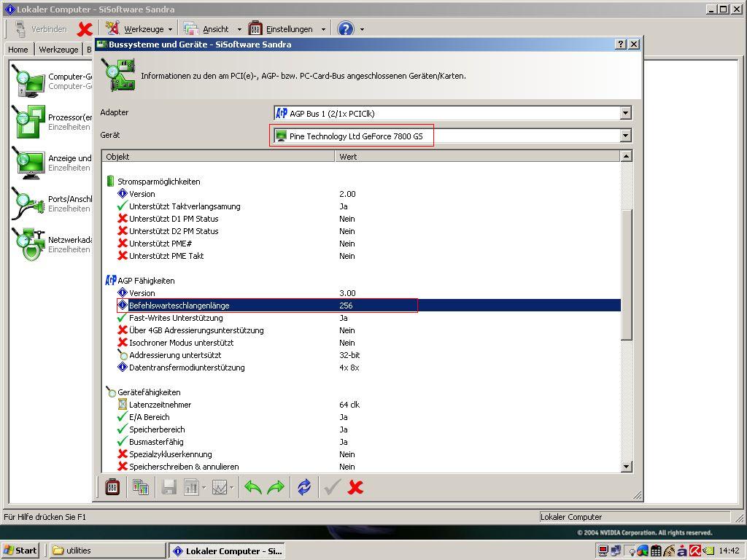Image resolution: width=747 pixels, height=560 pixels.
Task: Click the vertical scrollbar thumb of the list
Action: click(627, 275)
